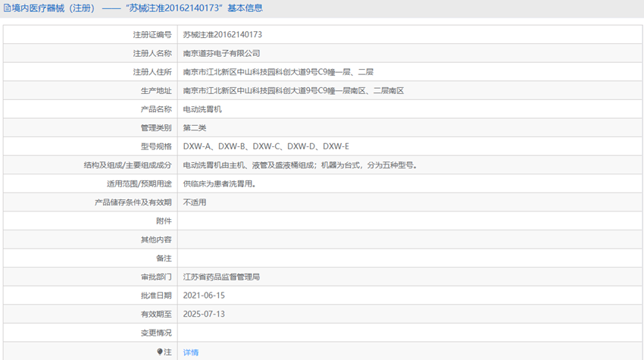The height and width of the screenshot is (360, 644).
Task: Click the 其他内容 label
Action: click(x=156, y=239)
